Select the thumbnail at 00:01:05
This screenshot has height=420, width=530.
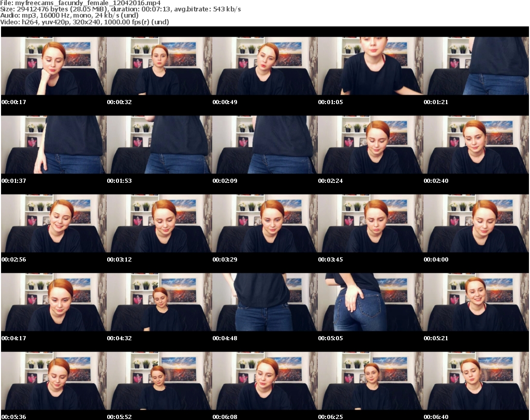371,66
